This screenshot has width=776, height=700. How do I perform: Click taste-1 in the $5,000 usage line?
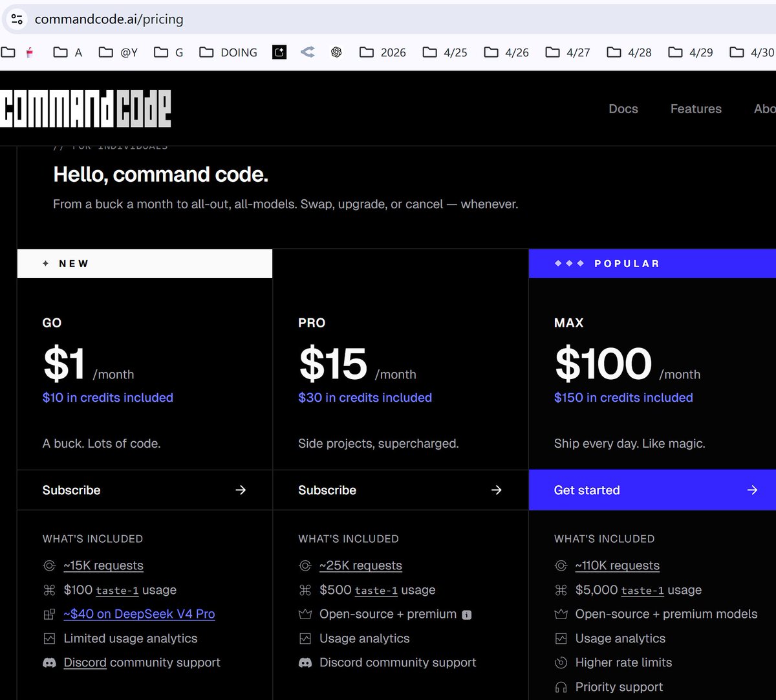point(642,591)
